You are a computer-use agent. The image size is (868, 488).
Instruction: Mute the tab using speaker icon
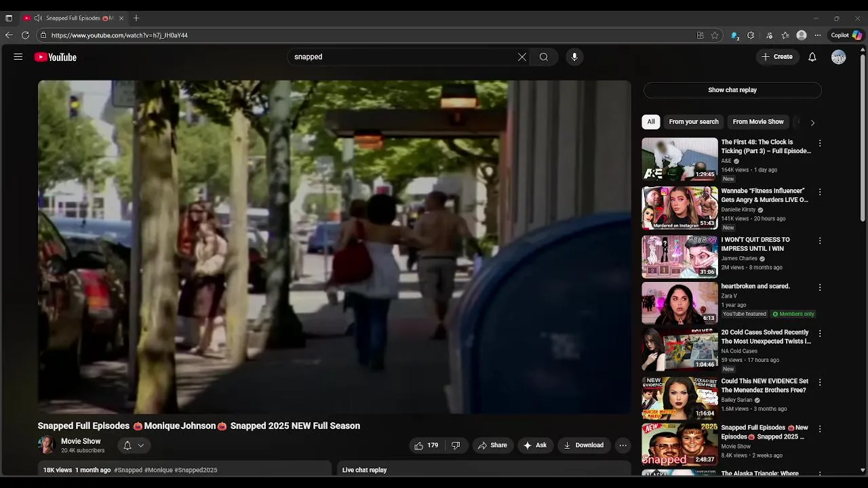coord(38,18)
